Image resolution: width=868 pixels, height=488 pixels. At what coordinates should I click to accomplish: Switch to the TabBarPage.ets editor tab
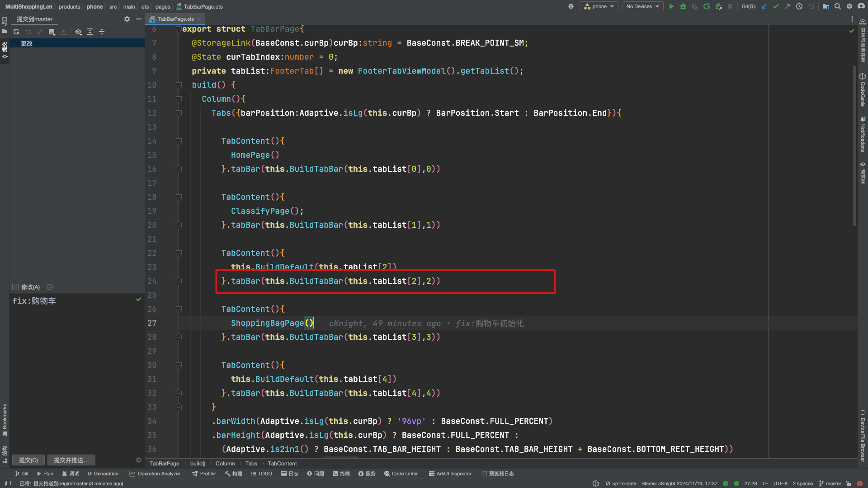coord(175,19)
